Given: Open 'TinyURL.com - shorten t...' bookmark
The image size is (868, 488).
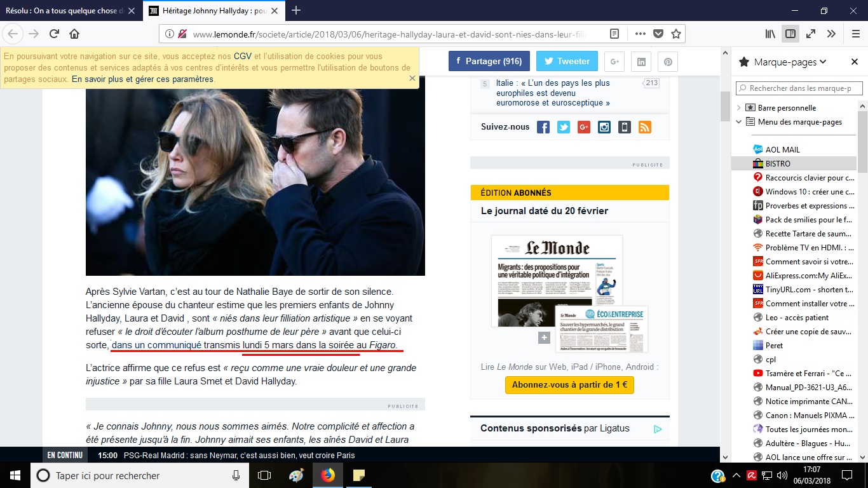Looking at the screenshot, I should (x=804, y=290).
